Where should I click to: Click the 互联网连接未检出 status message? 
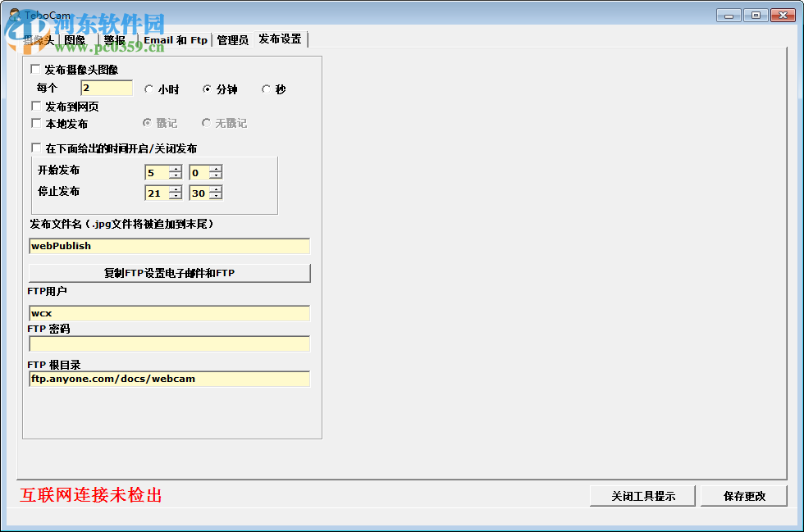pyautogui.click(x=91, y=495)
